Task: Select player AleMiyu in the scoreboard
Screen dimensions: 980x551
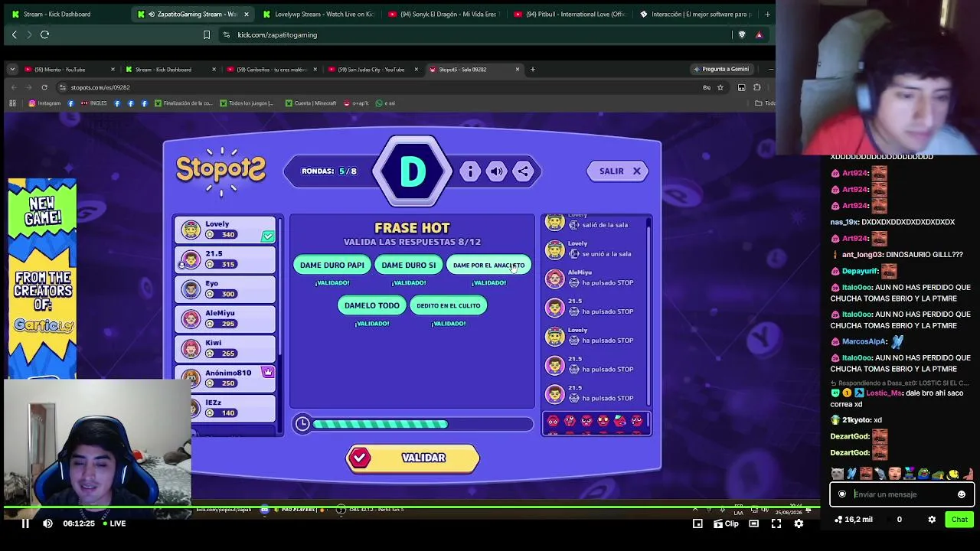Action: click(x=225, y=319)
